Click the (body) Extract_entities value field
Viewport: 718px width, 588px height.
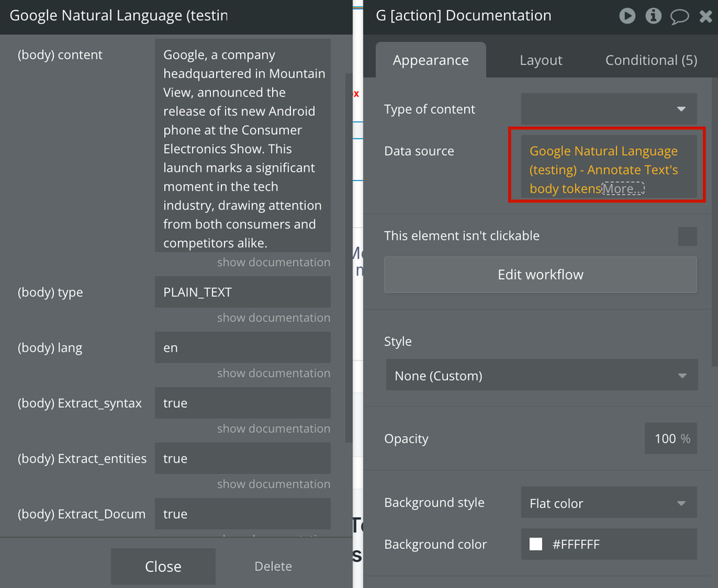pos(243,458)
